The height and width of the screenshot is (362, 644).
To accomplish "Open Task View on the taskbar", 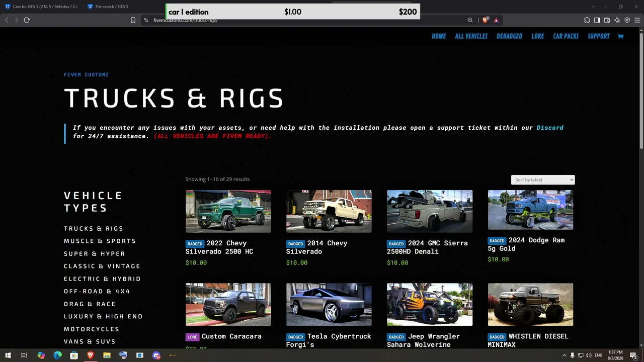I will (x=24, y=355).
